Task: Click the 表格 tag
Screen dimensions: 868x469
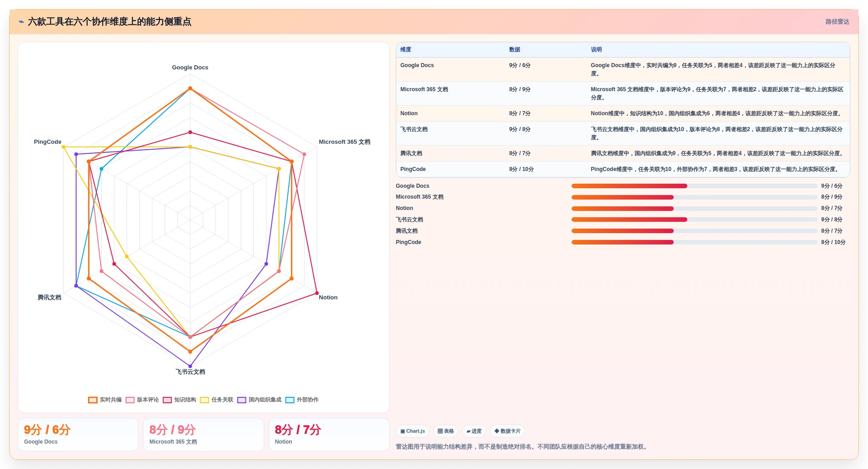Action: 446,431
